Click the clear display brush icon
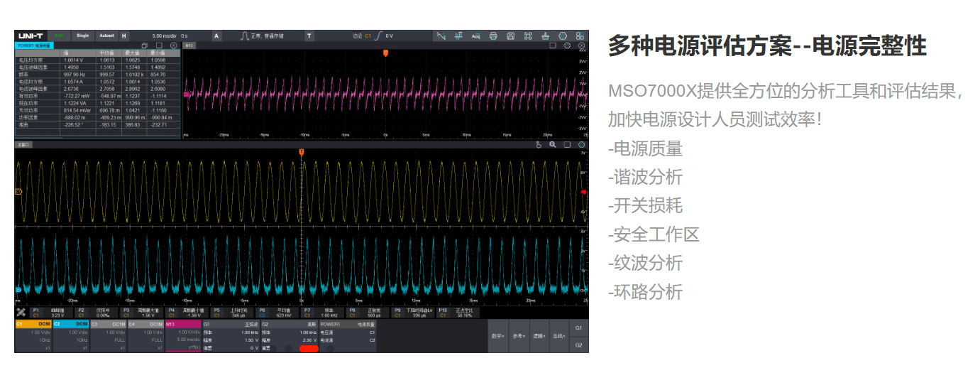 [x=545, y=36]
